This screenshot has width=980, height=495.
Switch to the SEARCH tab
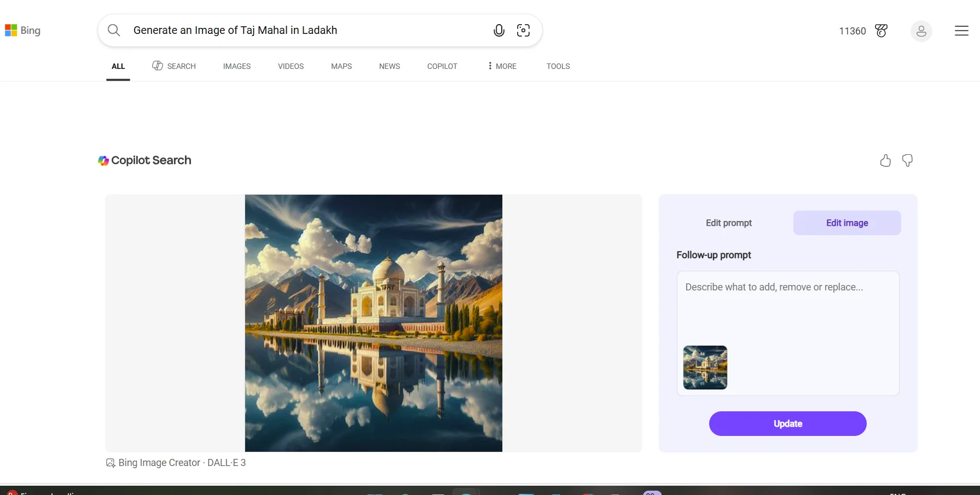(174, 66)
